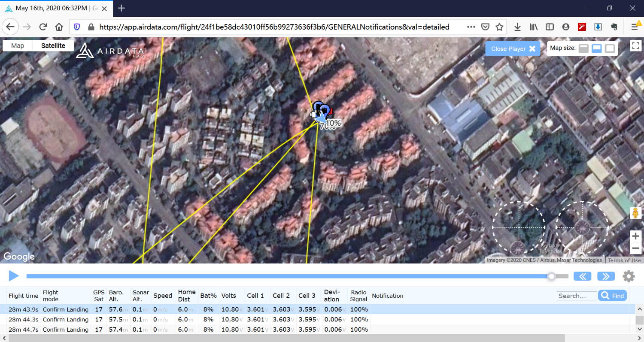Click the Radio Signal column header

pyautogui.click(x=358, y=296)
